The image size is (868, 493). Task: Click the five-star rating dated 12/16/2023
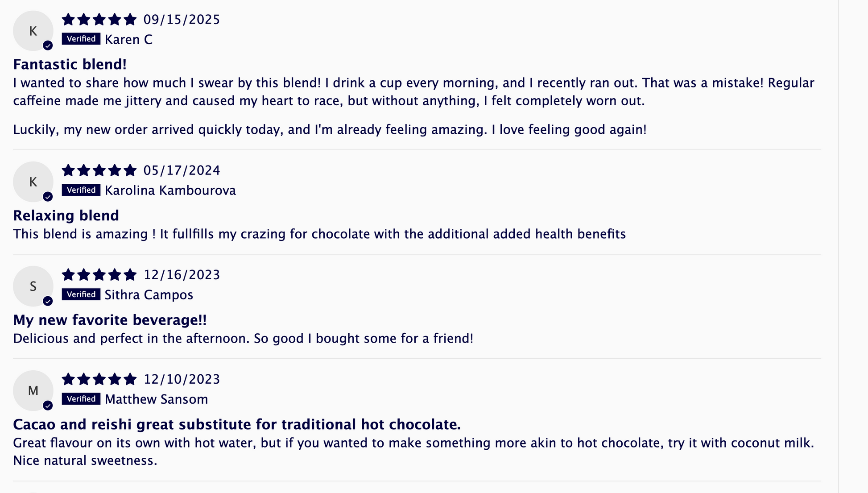(99, 275)
